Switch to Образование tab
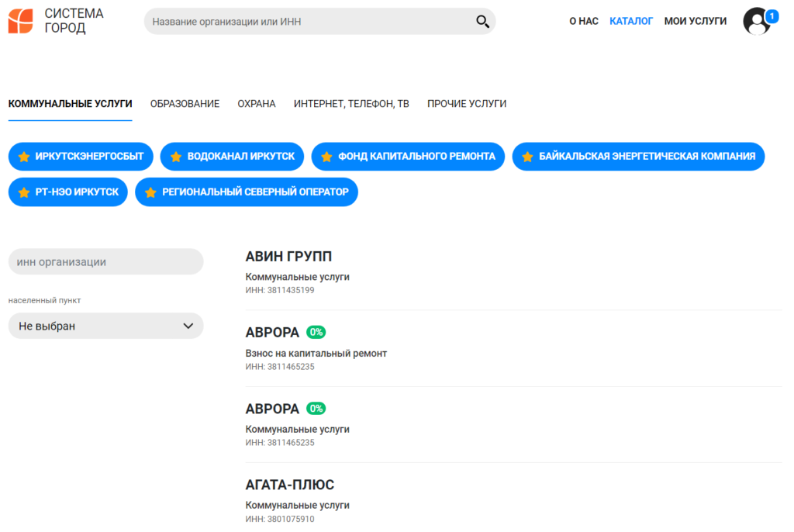 point(185,104)
